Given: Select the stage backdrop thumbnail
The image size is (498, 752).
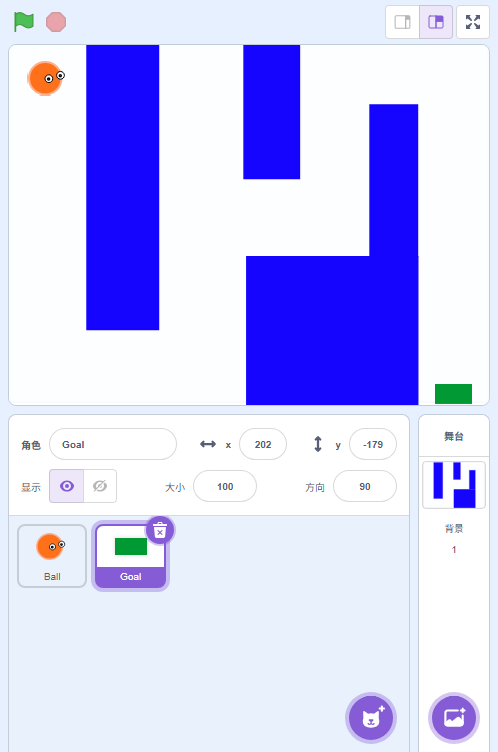Looking at the screenshot, I should (x=454, y=485).
